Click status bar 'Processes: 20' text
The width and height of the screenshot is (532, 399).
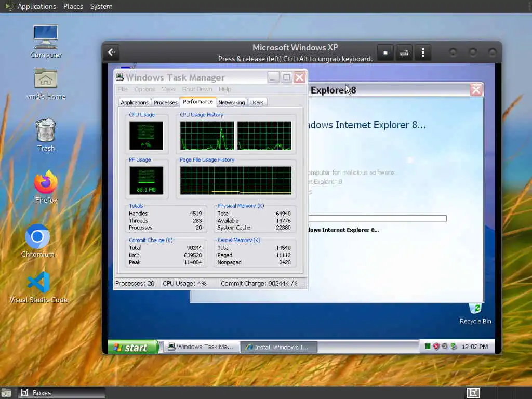pyautogui.click(x=135, y=283)
